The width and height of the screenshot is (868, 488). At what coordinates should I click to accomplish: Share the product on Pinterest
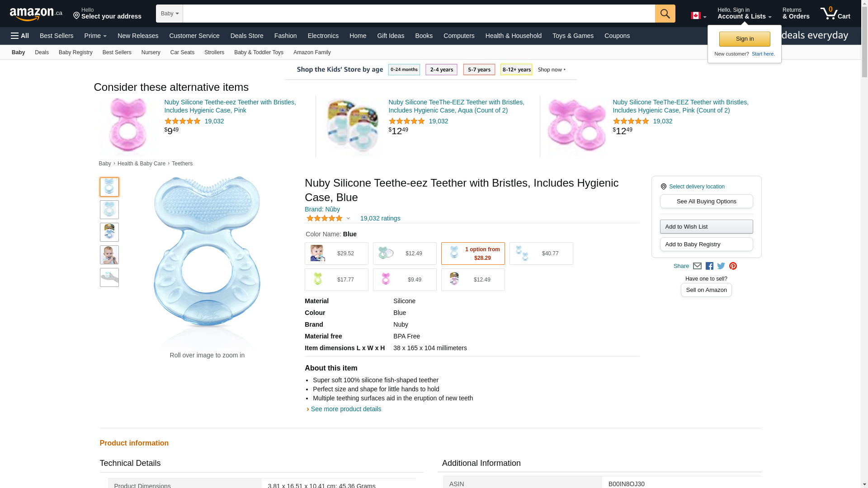point(733,266)
